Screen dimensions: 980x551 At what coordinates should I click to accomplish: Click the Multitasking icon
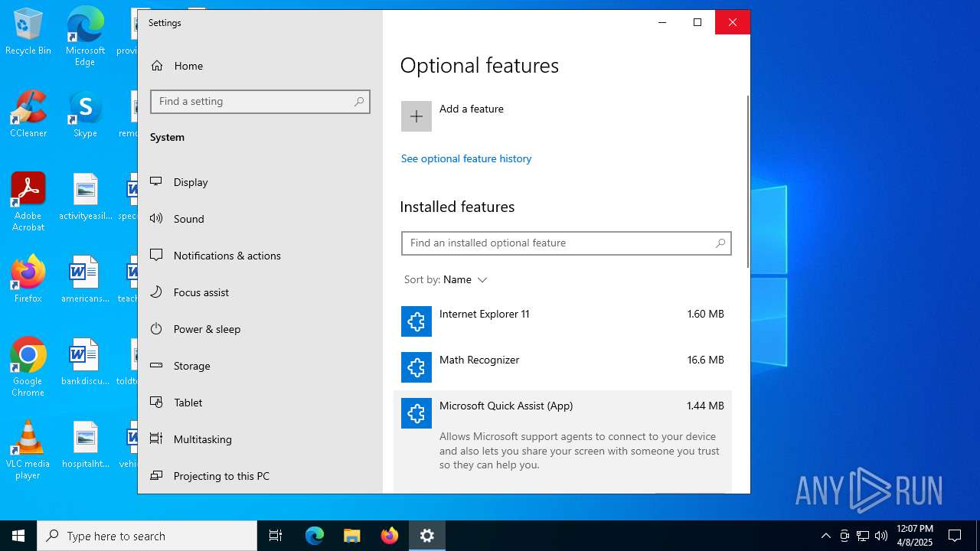(x=156, y=439)
